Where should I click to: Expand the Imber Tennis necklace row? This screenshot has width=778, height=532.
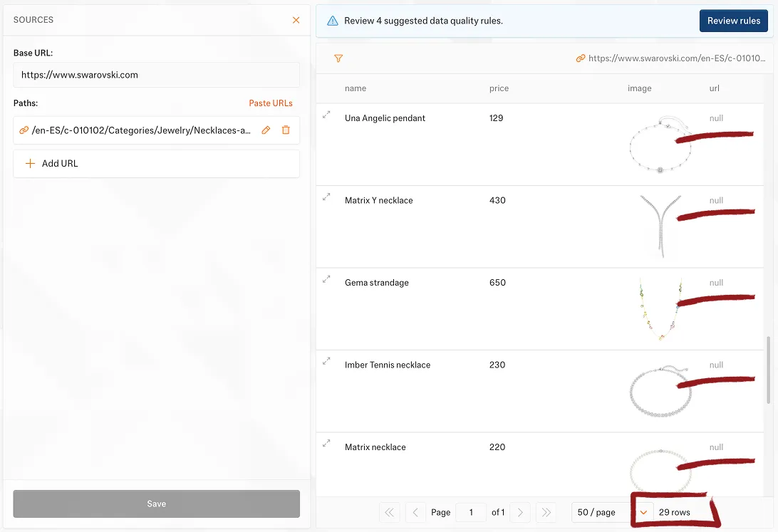(x=326, y=362)
